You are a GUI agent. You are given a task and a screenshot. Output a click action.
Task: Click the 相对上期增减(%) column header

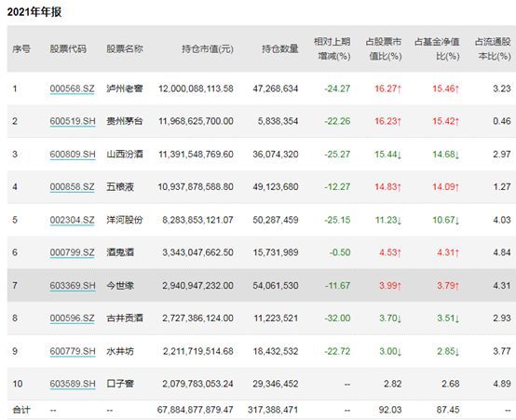click(332, 49)
